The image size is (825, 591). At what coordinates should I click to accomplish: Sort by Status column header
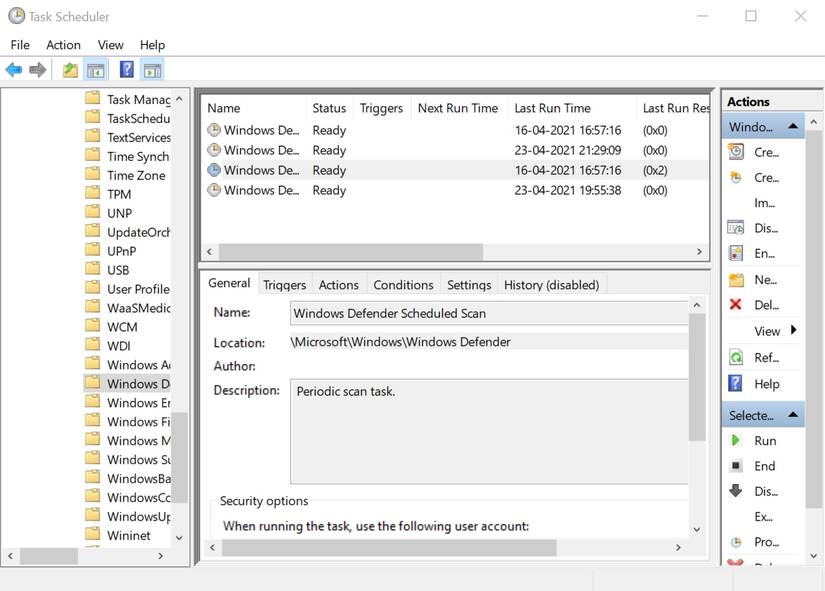coord(329,108)
